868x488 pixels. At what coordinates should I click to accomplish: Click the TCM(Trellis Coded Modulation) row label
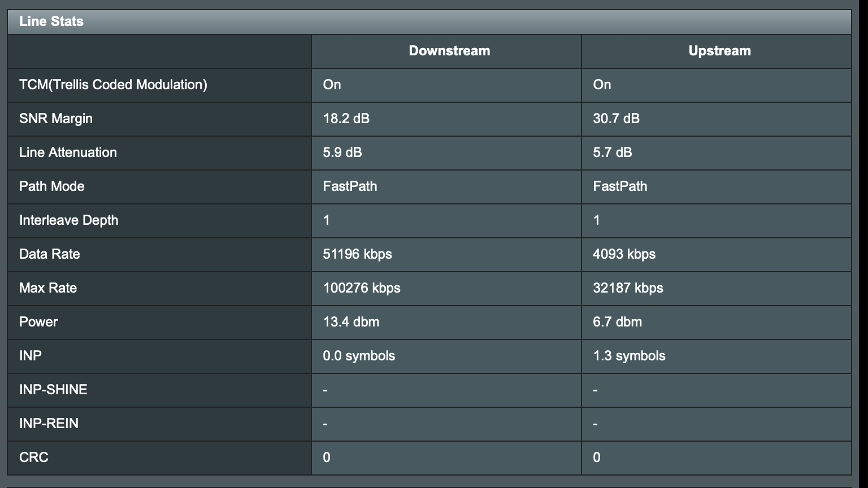tap(113, 85)
